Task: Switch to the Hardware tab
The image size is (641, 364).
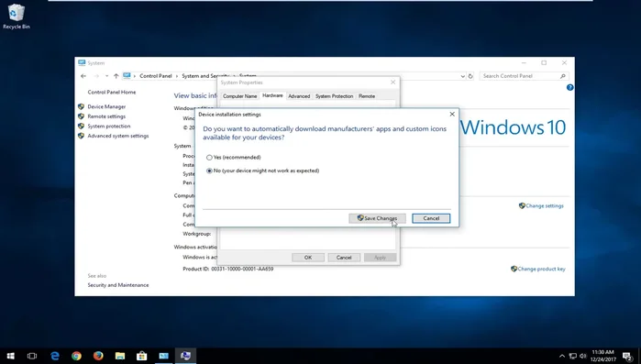Action: pos(272,95)
